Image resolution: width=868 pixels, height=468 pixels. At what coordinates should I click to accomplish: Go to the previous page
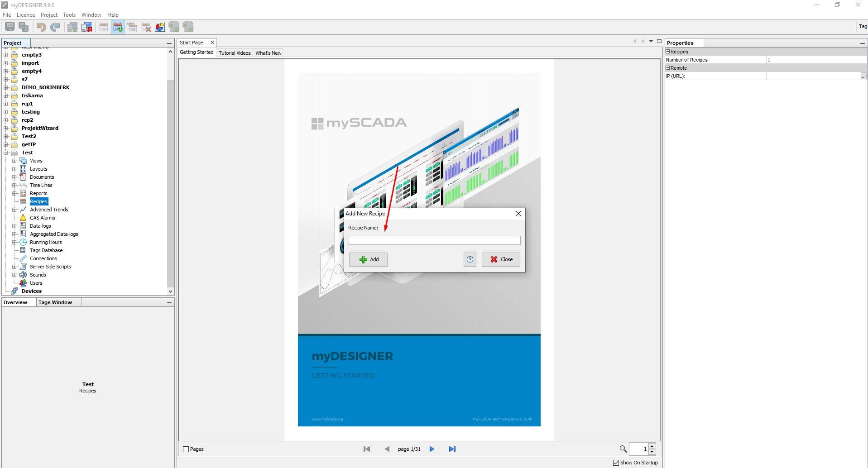click(387, 449)
